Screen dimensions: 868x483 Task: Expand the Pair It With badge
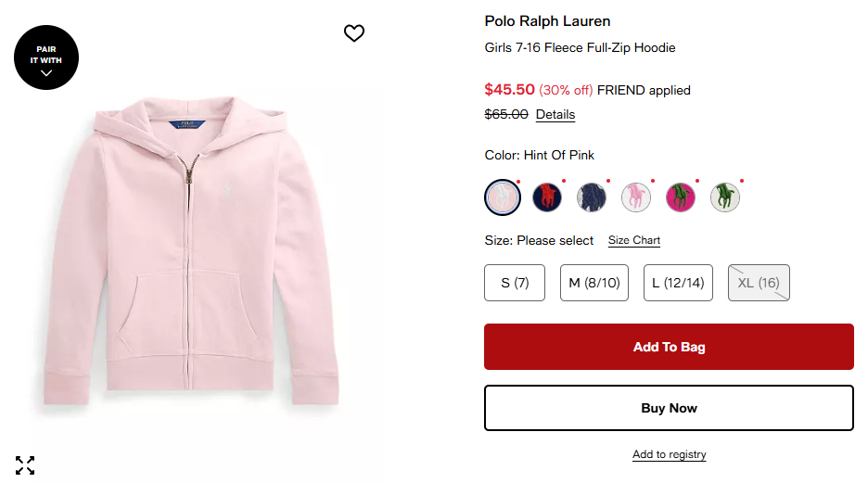[x=46, y=57]
